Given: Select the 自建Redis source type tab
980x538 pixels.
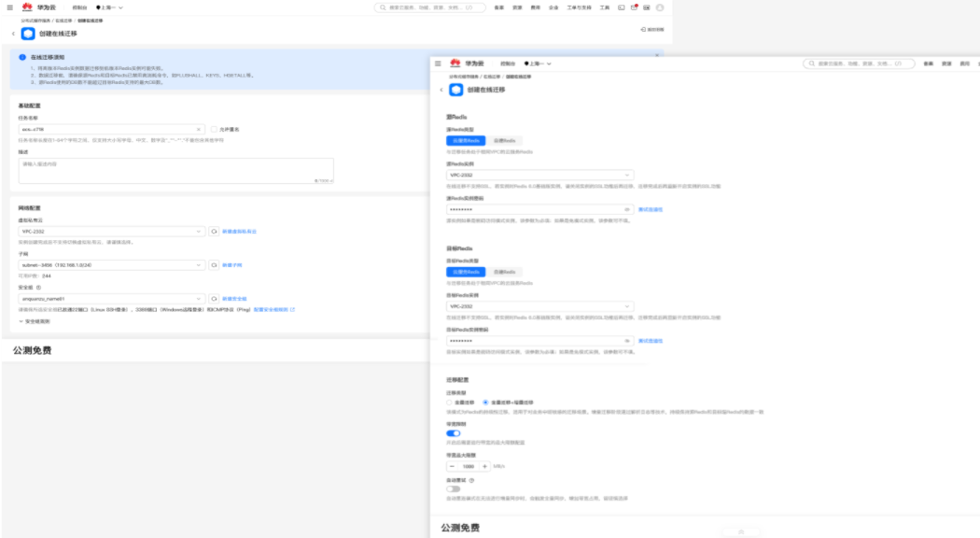Looking at the screenshot, I should [x=504, y=141].
